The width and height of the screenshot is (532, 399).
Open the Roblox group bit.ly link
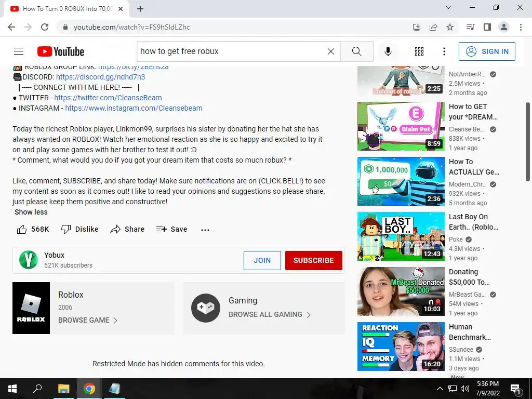point(134,67)
